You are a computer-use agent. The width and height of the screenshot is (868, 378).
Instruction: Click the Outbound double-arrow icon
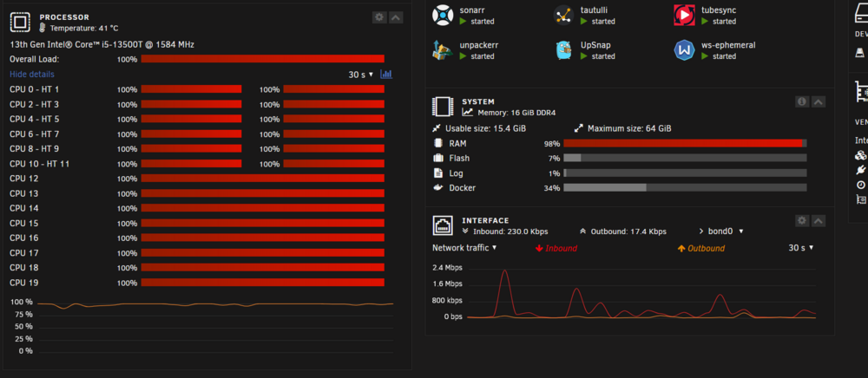point(583,231)
